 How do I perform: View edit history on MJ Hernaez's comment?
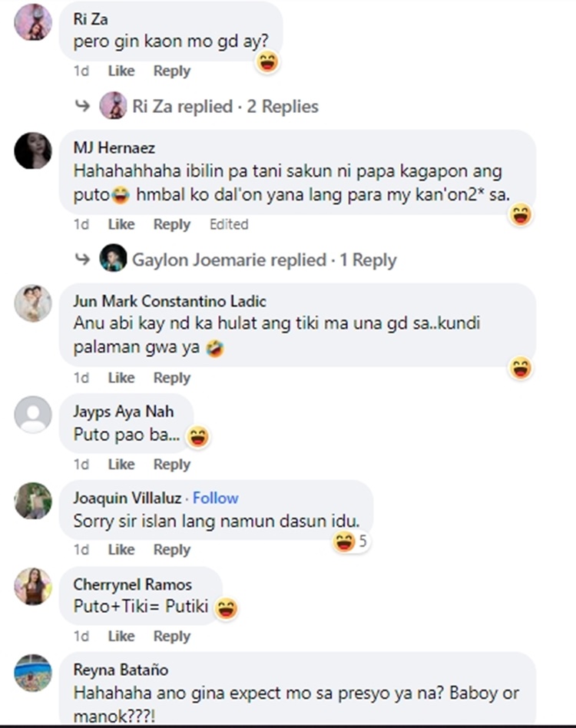point(229,224)
